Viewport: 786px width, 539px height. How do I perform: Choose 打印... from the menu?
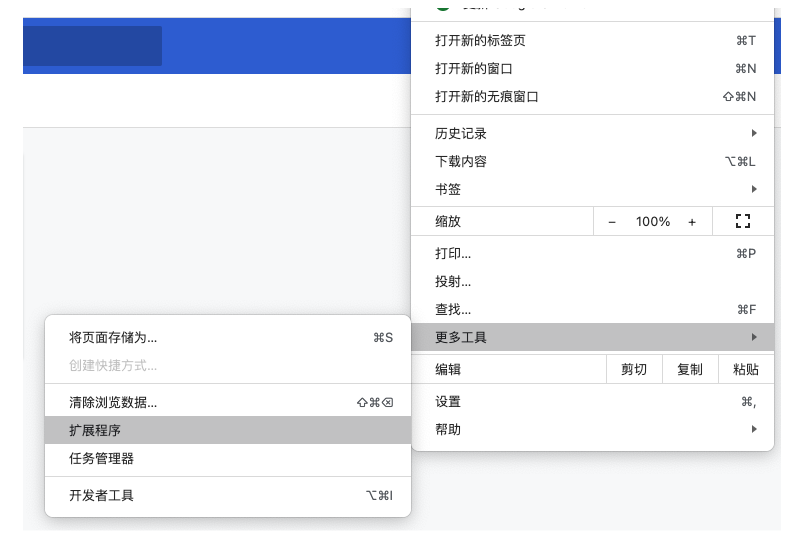[453, 253]
